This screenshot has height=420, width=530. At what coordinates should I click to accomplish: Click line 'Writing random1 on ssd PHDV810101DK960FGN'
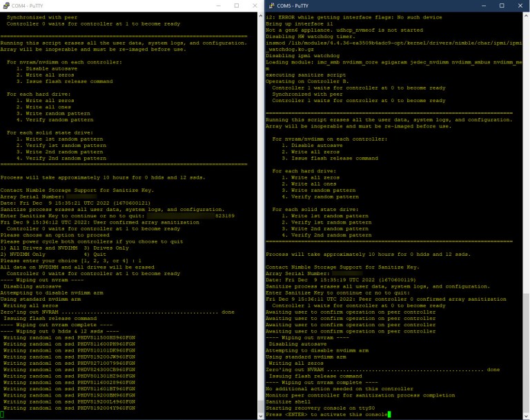coord(69,350)
